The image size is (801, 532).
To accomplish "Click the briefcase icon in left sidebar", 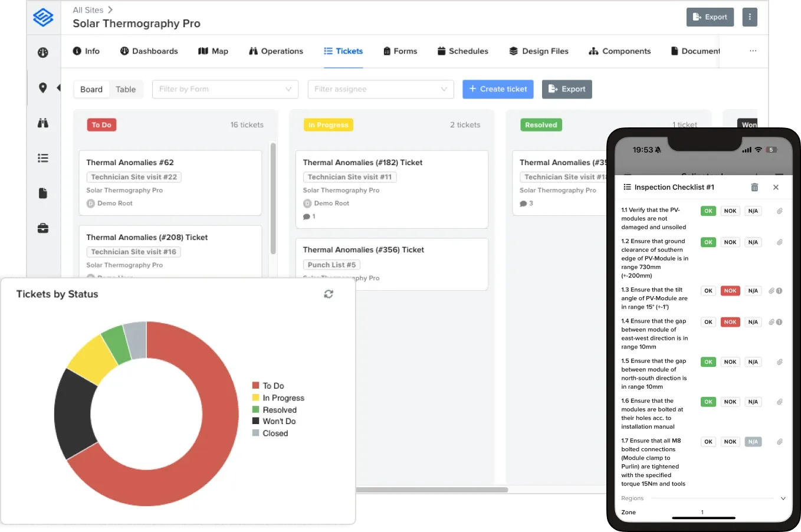I will click(42, 228).
